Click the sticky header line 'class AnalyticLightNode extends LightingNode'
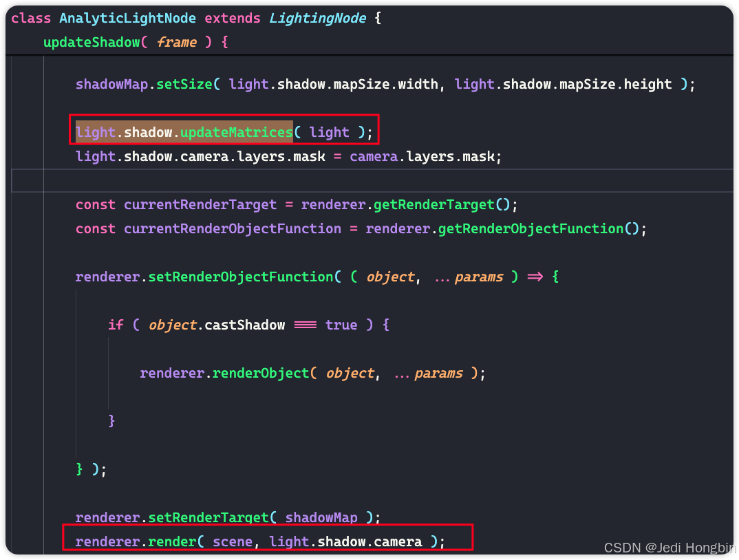739x560 pixels. click(x=196, y=19)
